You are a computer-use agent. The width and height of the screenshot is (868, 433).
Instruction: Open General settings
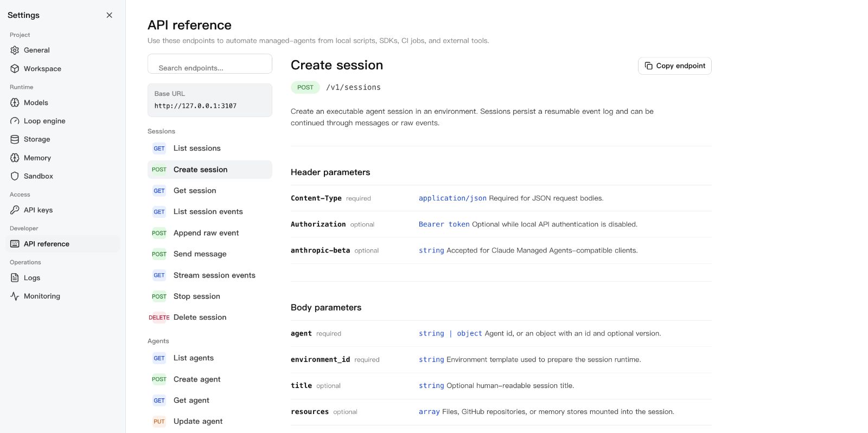tap(63, 50)
